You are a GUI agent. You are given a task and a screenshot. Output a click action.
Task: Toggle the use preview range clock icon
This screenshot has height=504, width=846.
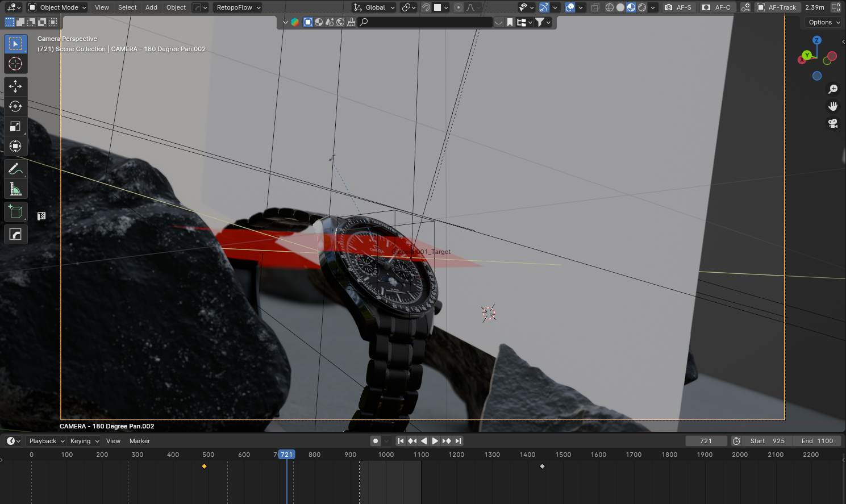tap(736, 441)
